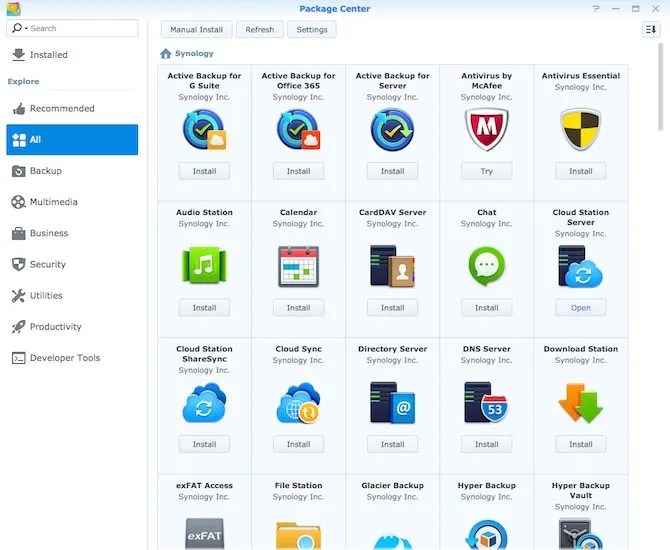Open the File Station folder icon
Viewport: 670px width, 550px height.
pyautogui.click(x=298, y=535)
